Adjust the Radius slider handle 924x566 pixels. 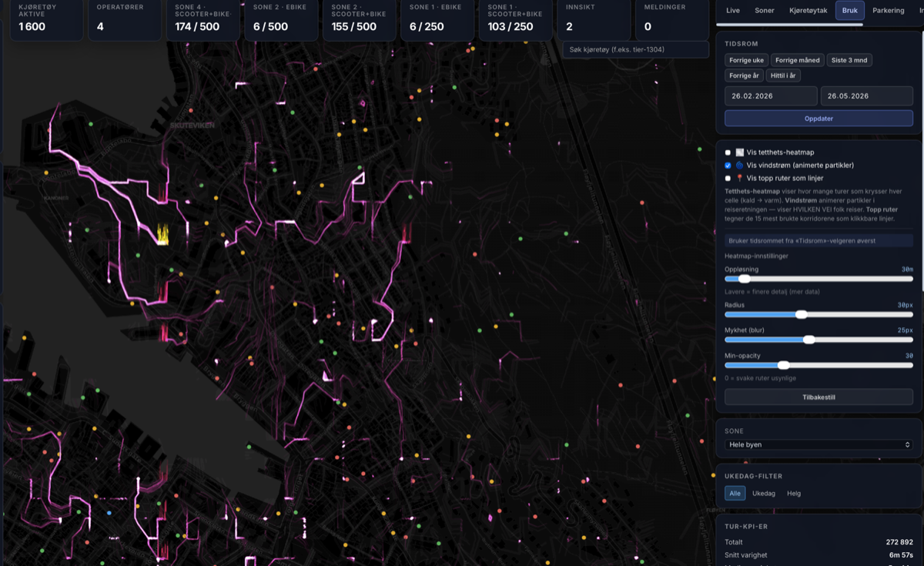[802, 314]
